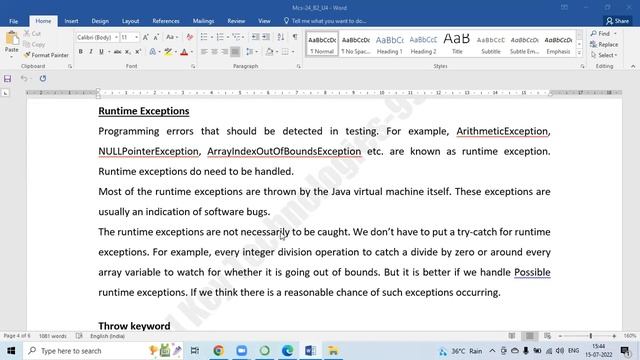The height and width of the screenshot is (360, 640).
Task: Switch to Web Layout view
Action: [x=547, y=336]
